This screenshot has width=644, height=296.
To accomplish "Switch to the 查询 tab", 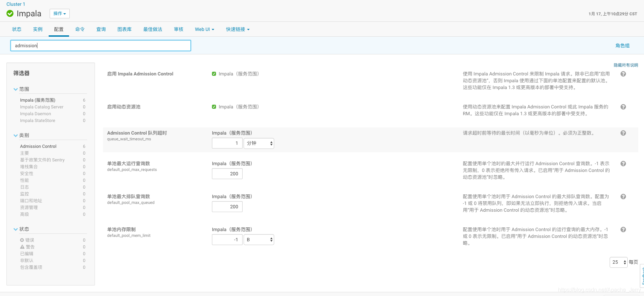I will point(101,29).
